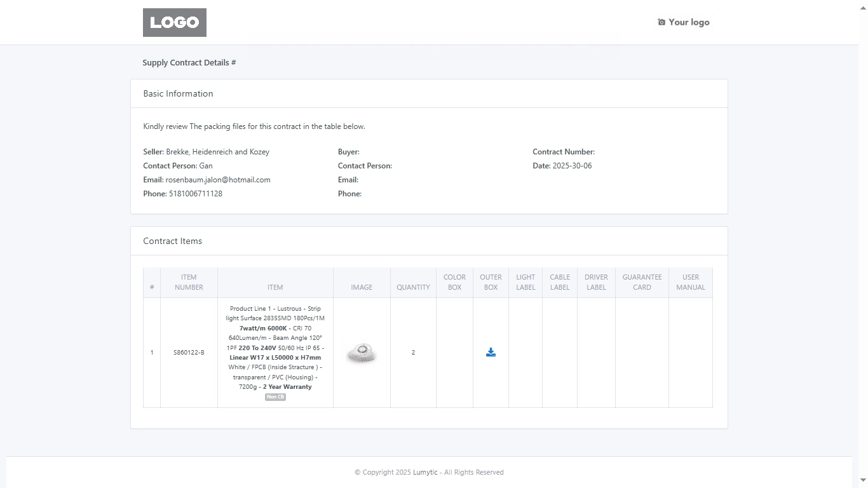Screen dimensions: 868x488
Task: Open the strip light product thumbnail
Action: click(x=362, y=353)
